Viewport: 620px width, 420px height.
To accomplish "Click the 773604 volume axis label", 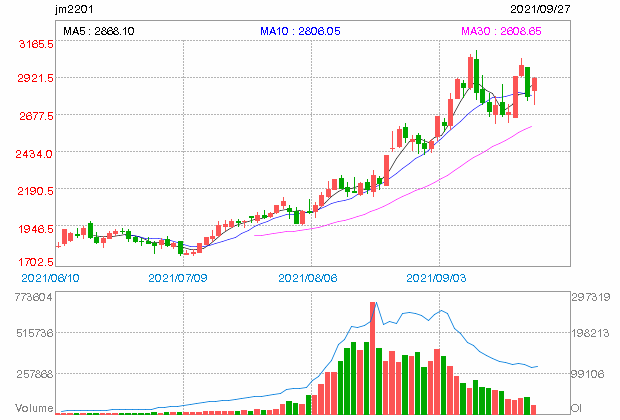I will (x=34, y=297).
